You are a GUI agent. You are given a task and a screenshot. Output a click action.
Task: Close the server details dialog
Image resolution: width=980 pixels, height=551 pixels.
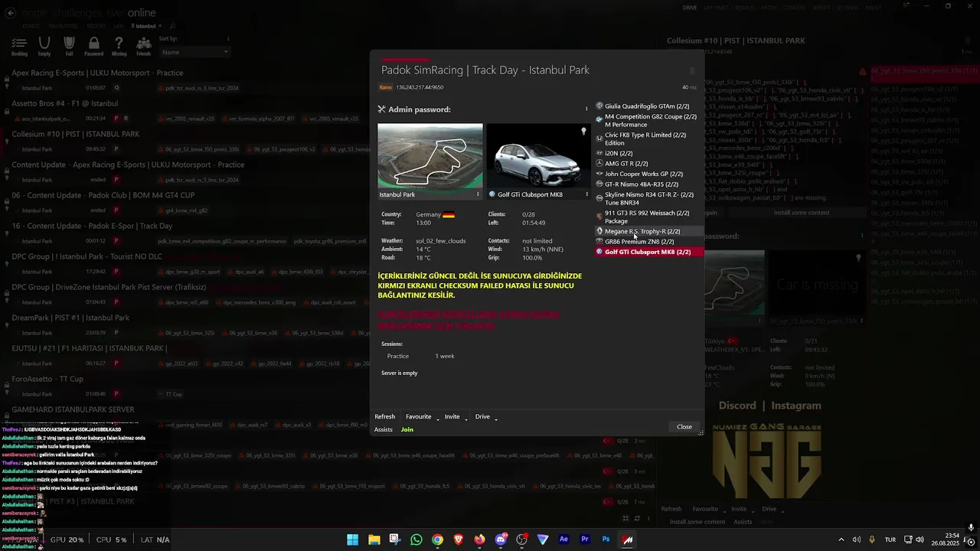(x=684, y=427)
